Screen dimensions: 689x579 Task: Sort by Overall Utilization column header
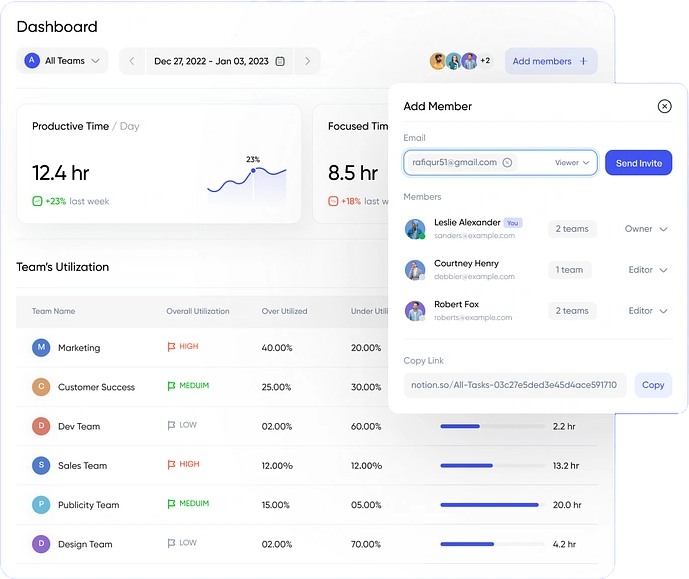tap(197, 311)
